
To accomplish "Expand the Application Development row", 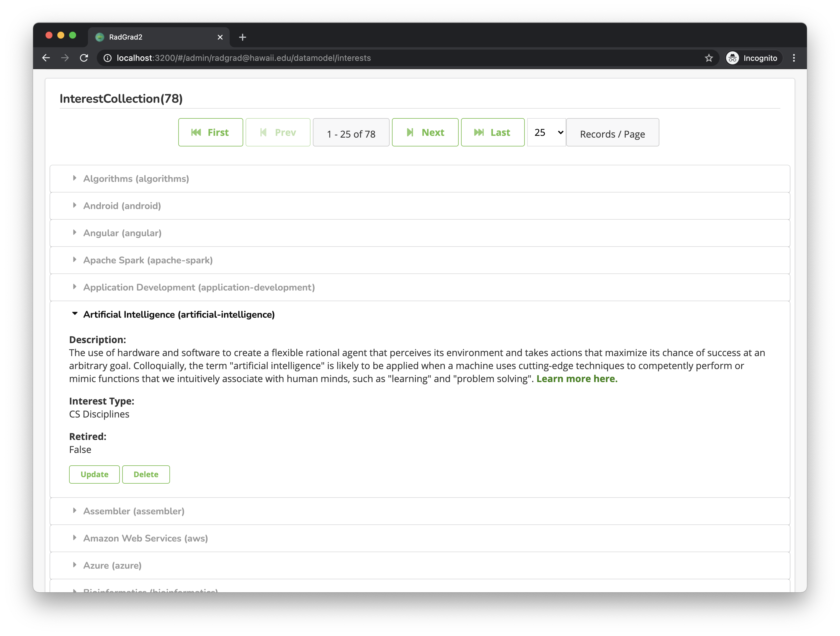I will [x=420, y=287].
